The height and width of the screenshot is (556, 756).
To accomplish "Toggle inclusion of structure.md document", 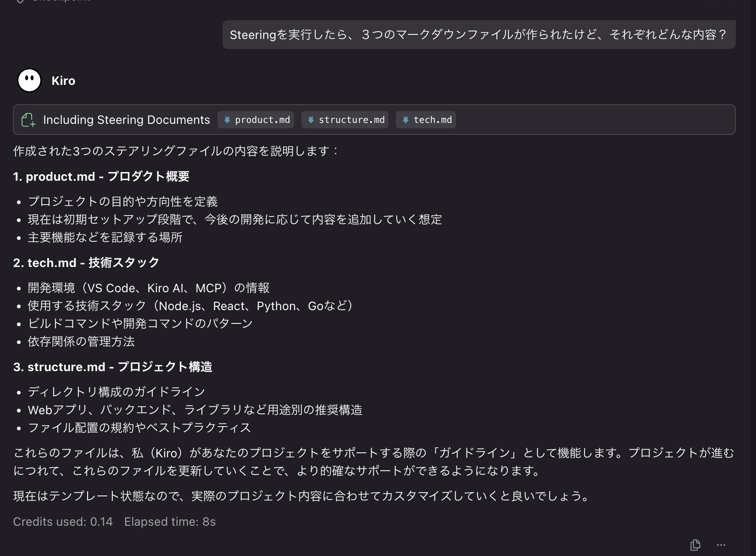I will coord(345,120).
